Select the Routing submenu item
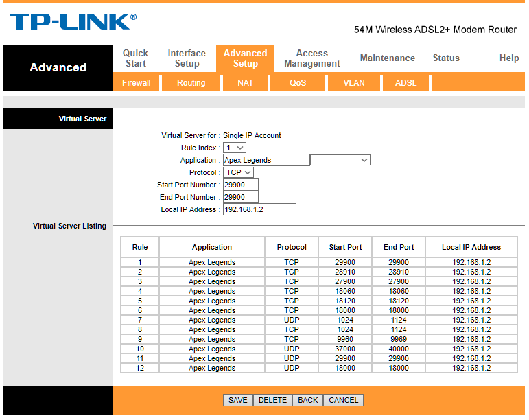This screenshot has height=420, width=529. tap(191, 83)
